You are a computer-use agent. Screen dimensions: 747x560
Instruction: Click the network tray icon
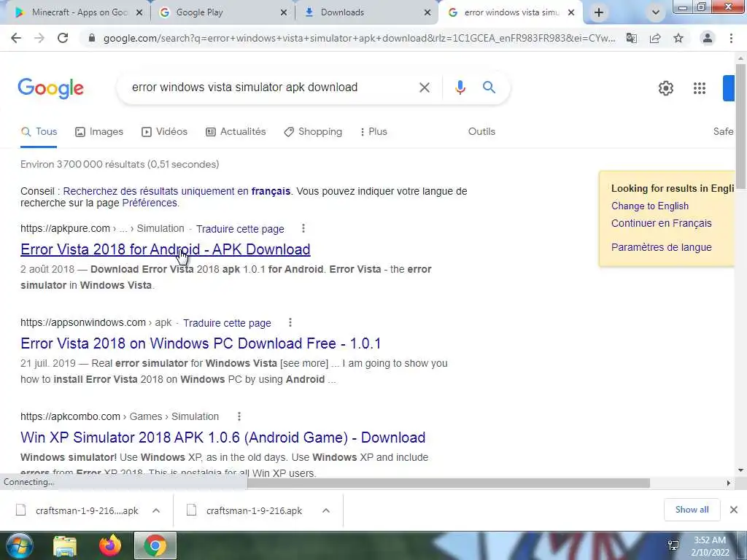[673, 545]
